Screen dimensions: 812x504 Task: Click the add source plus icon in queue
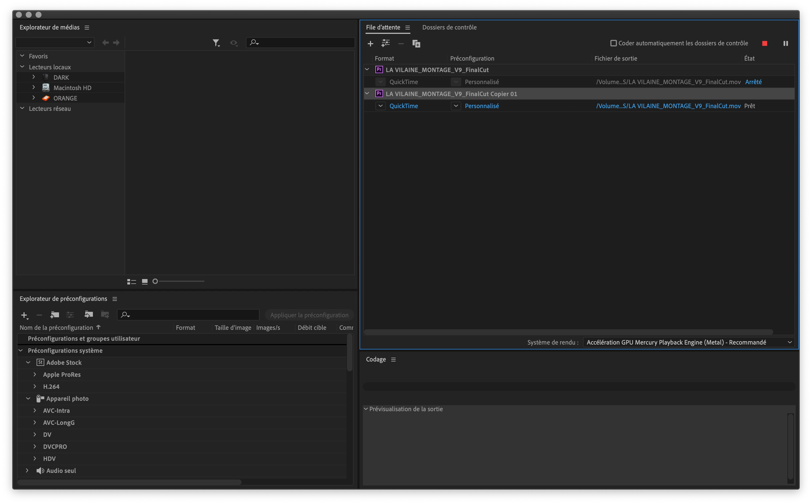[x=370, y=43]
